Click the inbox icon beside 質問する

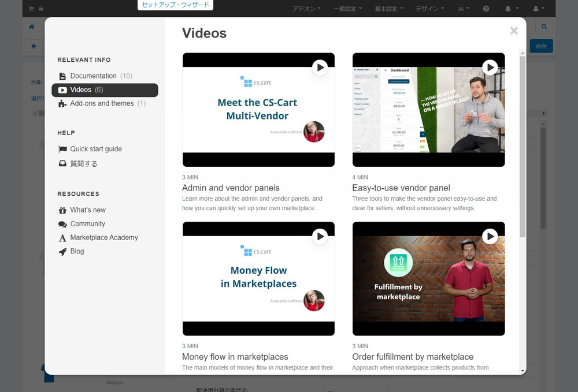(x=62, y=163)
